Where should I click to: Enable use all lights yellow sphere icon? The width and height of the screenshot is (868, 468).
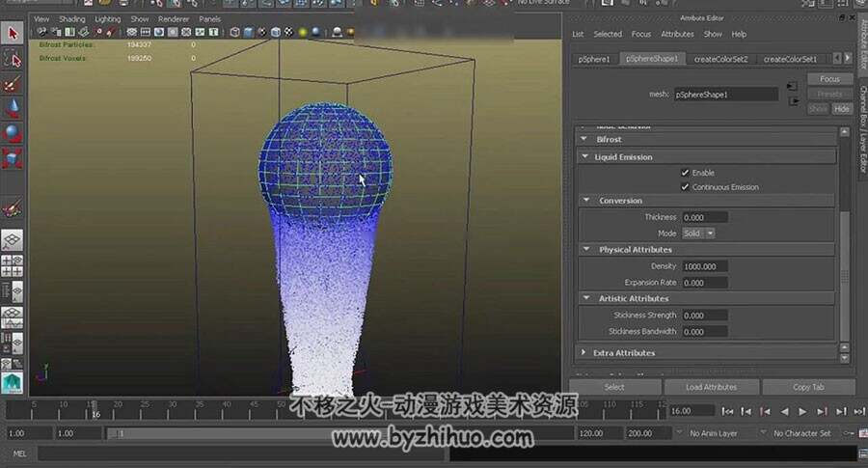(x=303, y=32)
